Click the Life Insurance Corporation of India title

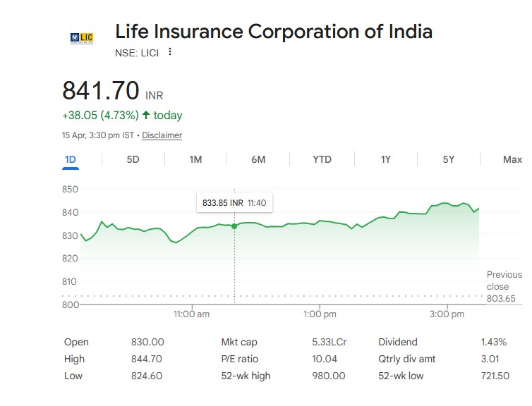tap(274, 32)
